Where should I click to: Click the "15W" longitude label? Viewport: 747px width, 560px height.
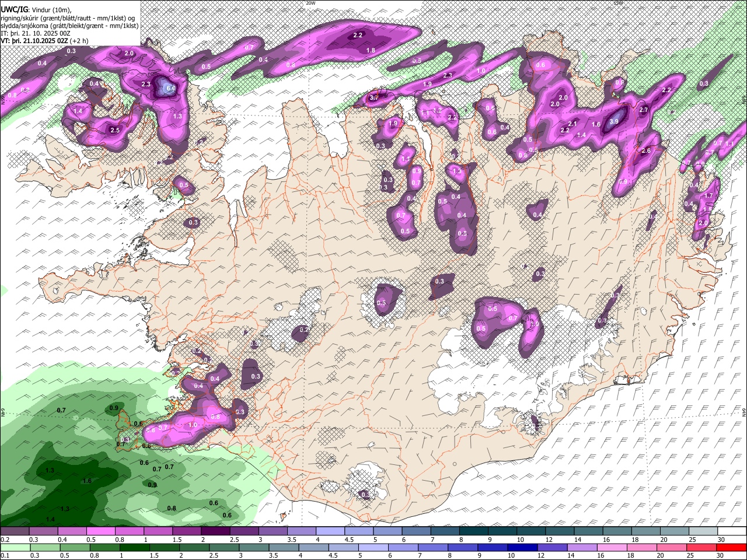pyautogui.click(x=618, y=3)
